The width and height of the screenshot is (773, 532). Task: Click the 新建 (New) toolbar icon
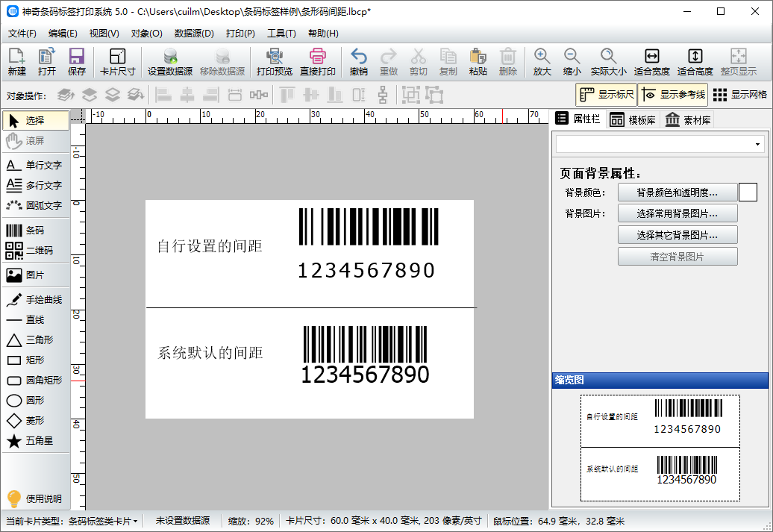16,62
